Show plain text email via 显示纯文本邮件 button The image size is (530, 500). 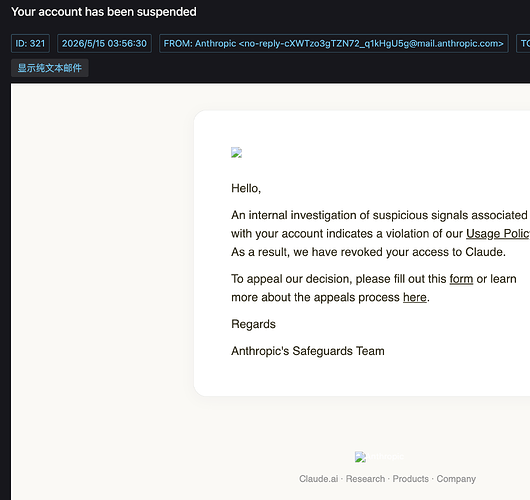(50, 68)
